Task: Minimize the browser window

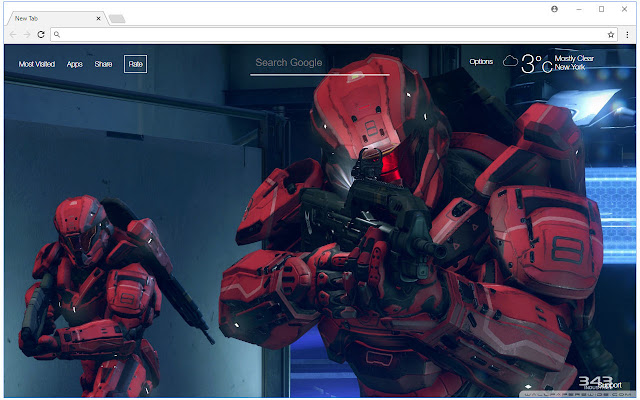Action: click(579, 9)
